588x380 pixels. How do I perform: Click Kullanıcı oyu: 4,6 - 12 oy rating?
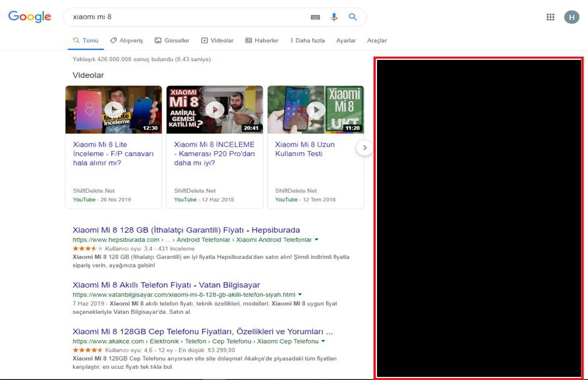click(139, 350)
